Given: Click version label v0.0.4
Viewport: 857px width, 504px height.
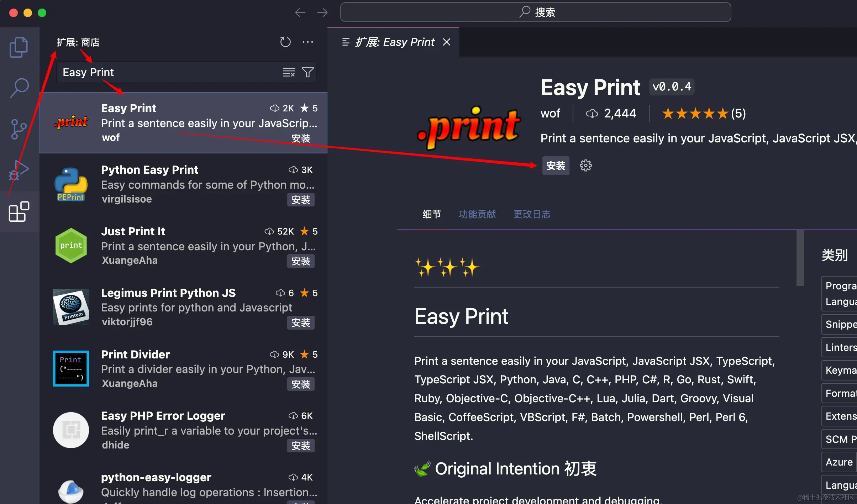Looking at the screenshot, I should pos(672,86).
